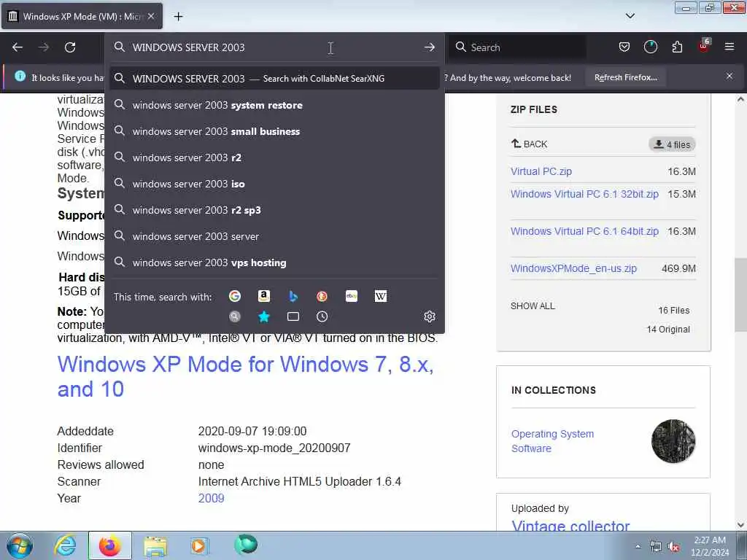
Task: Choose suggestion 'windows server 2003 iso'
Action: tap(274, 184)
